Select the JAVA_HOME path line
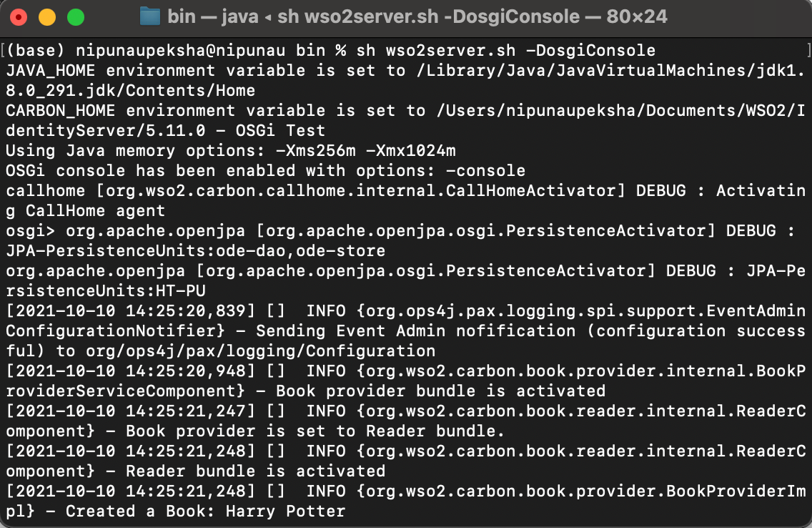Viewport: 812px width, 528px height. coord(286,70)
